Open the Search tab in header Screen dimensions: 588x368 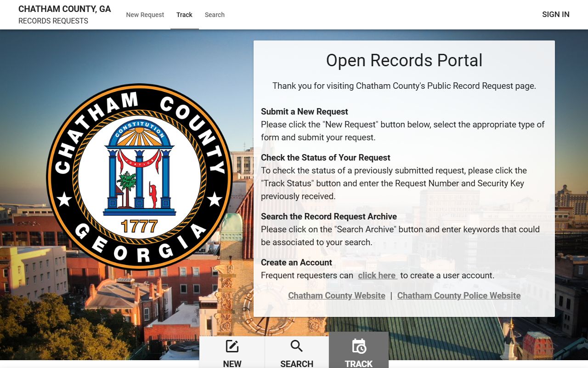click(x=215, y=15)
